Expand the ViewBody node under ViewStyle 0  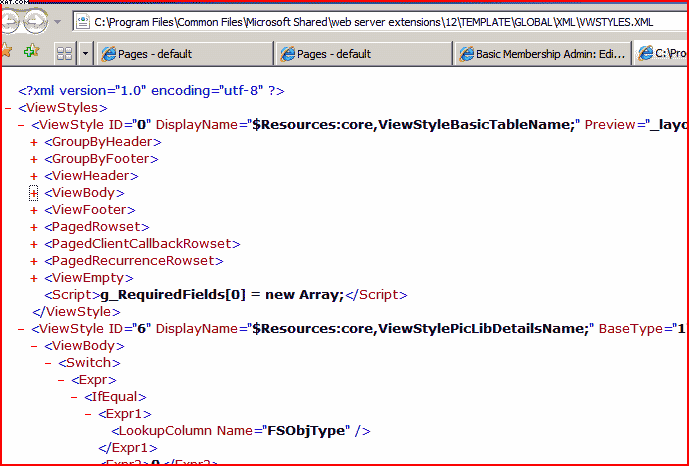pyautogui.click(x=34, y=193)
